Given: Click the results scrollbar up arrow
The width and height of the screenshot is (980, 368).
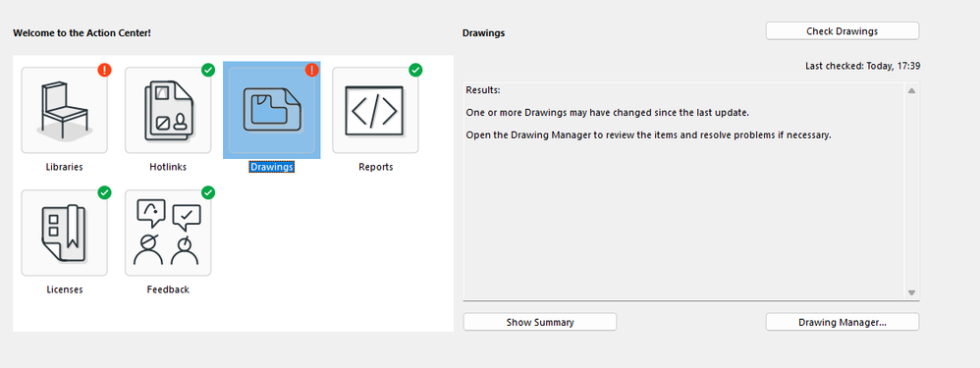Looking at the screenshot, I should (911, 90).
